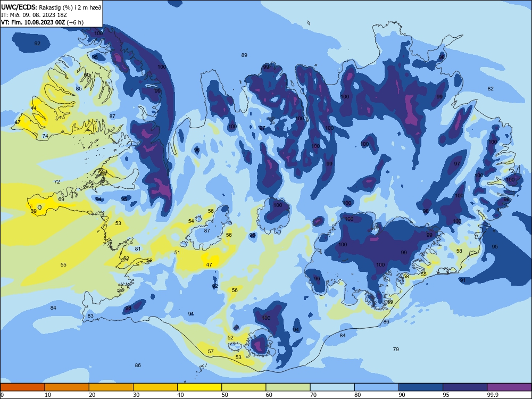Viewport: 532px width, 399px height.
Task: Pick the 60–70 pale green legend swatch
Action: tap(288, 387)
